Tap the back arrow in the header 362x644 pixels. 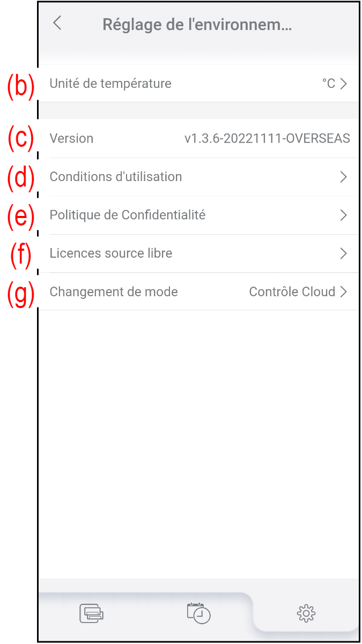[x=57, y=24]
